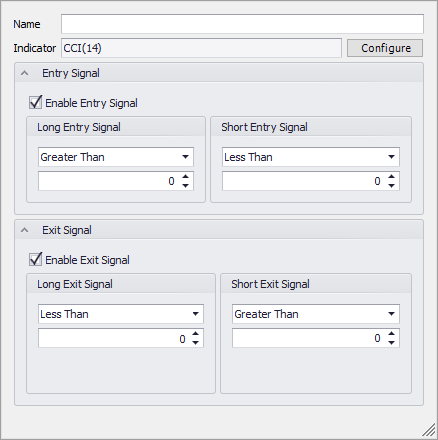Image resolution: width=438 pixels, height=440 pixels.
Task: Click the window resize grip corner
Action: 430,431
